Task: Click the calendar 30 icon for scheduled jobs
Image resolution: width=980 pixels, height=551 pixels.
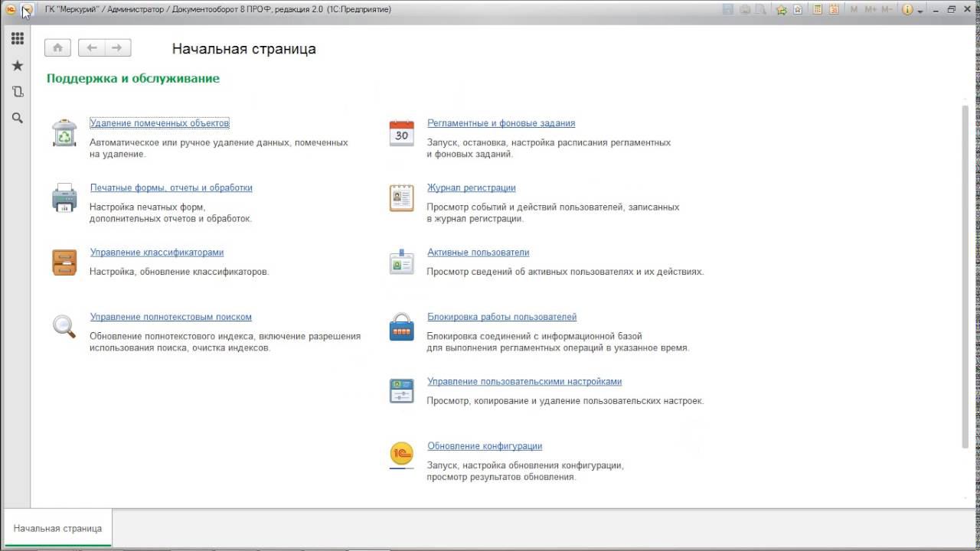Action: tap(401, 133)
